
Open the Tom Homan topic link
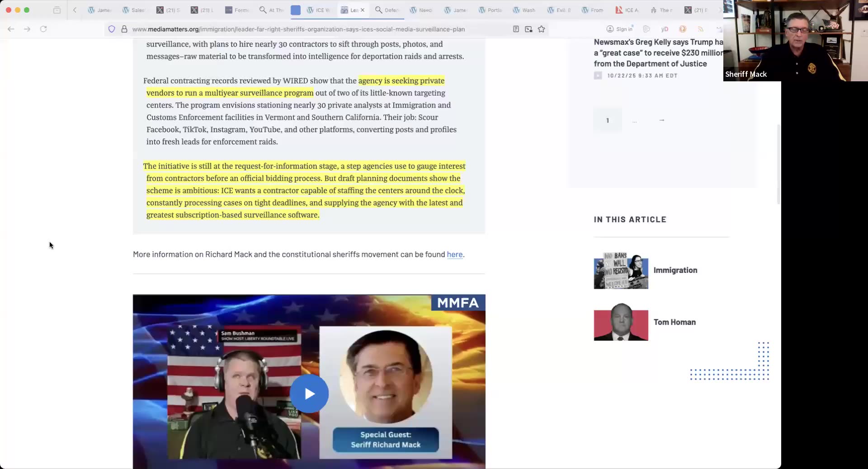pos(675,322)
